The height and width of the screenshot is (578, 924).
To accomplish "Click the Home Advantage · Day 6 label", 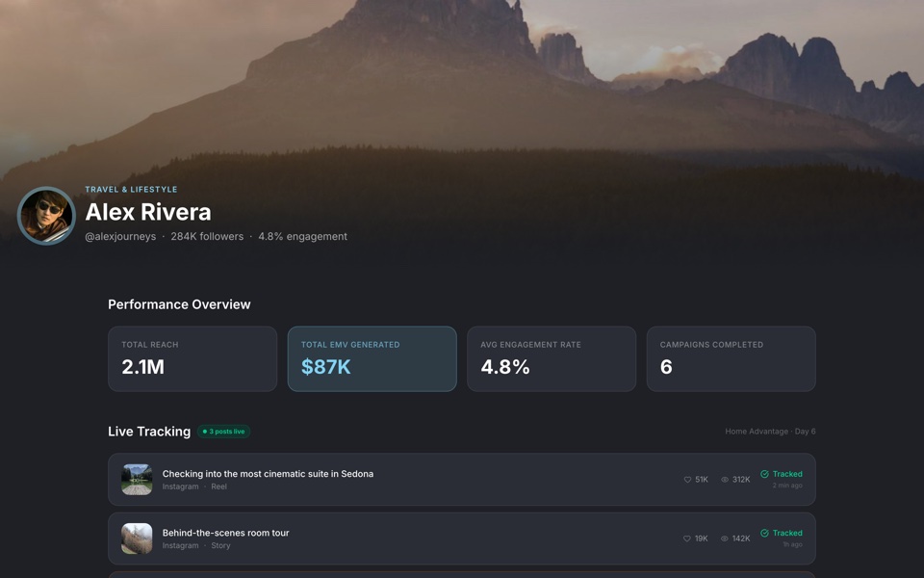I will (770, 432).
